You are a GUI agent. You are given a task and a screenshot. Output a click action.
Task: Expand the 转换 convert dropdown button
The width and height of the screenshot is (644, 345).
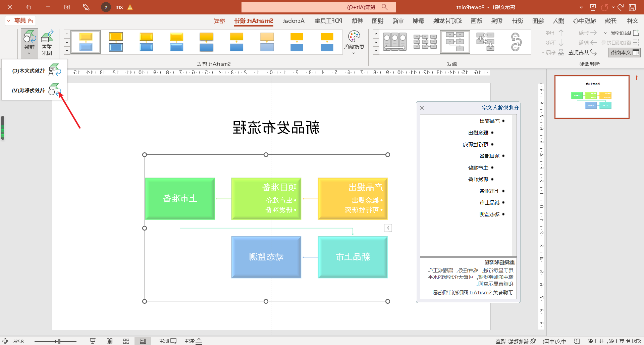pos(29,44)
